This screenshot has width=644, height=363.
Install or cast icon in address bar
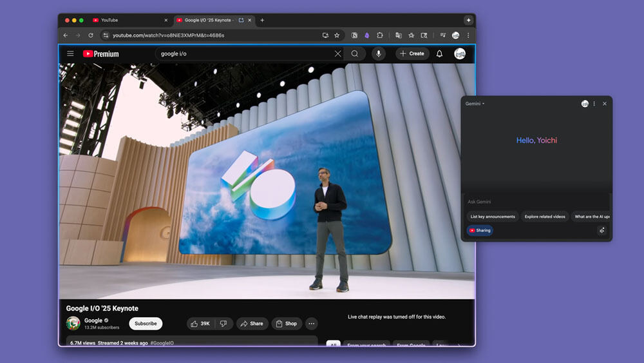pos(325,35)
